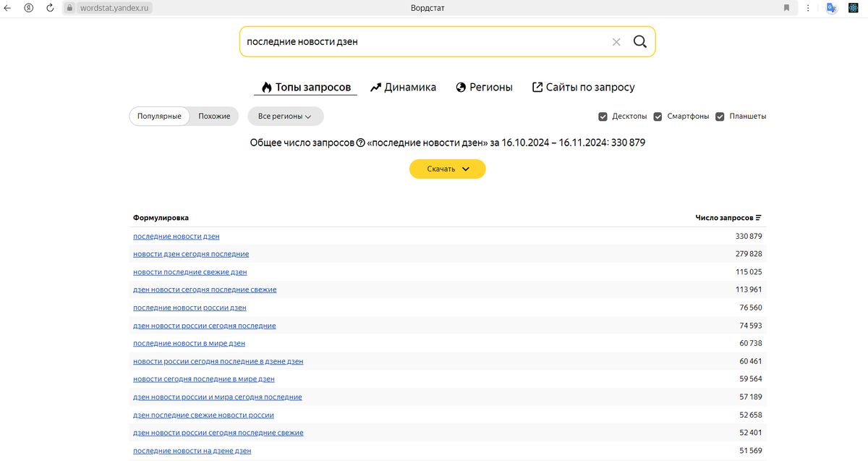Viewport: 868px width, 461px height.
Task: Select the count value 51 569
Action: coord(751,451)
